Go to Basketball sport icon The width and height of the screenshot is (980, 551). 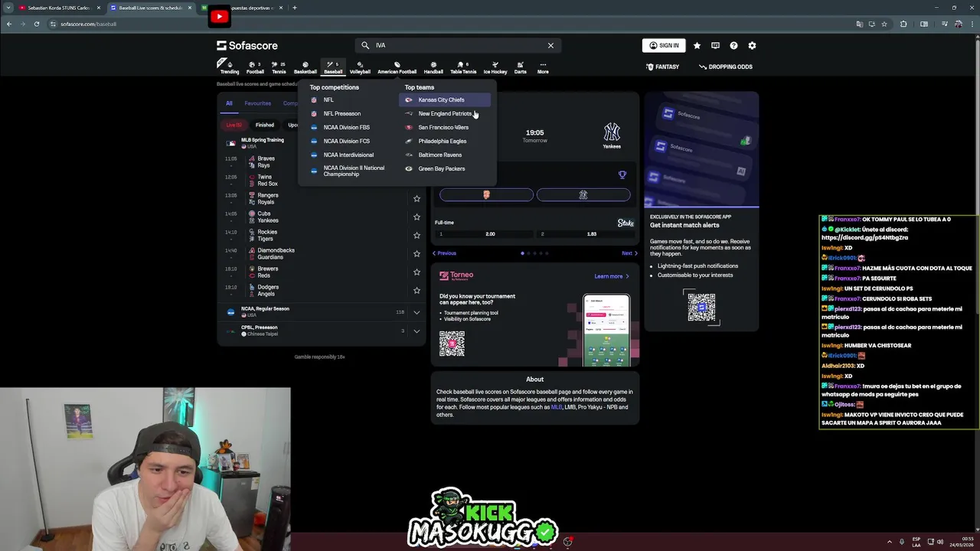point(305,67)
